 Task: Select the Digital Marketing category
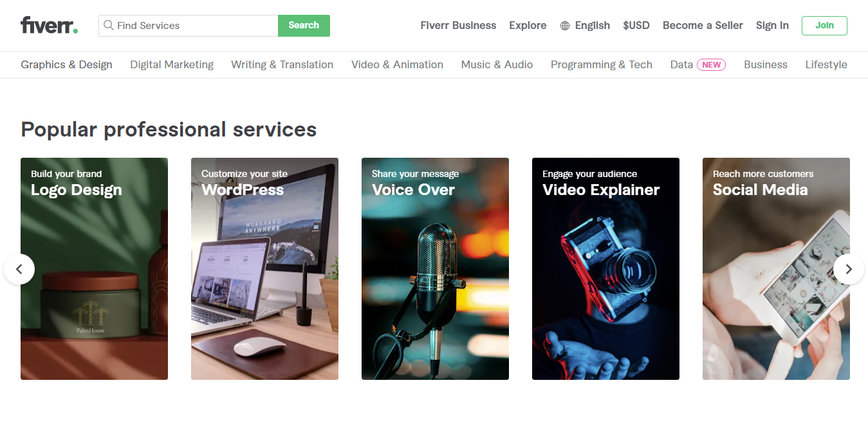point(172,64)
